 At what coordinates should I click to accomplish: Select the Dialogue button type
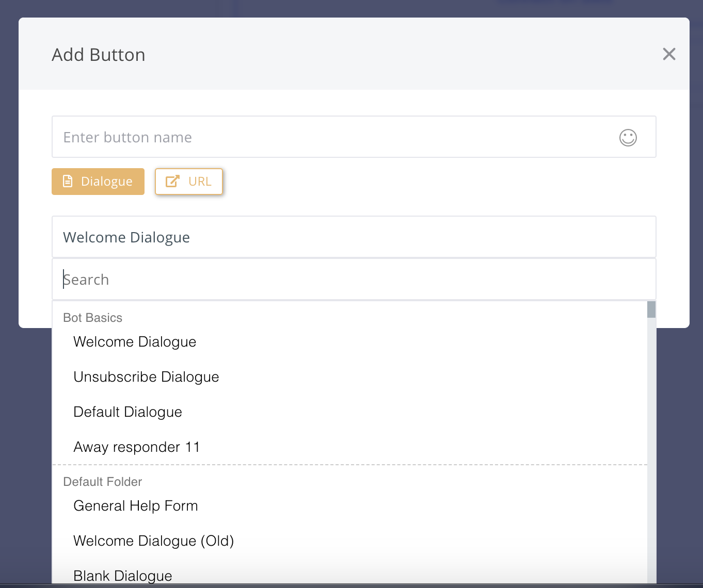pyautogui.click(x=98, y=182)
